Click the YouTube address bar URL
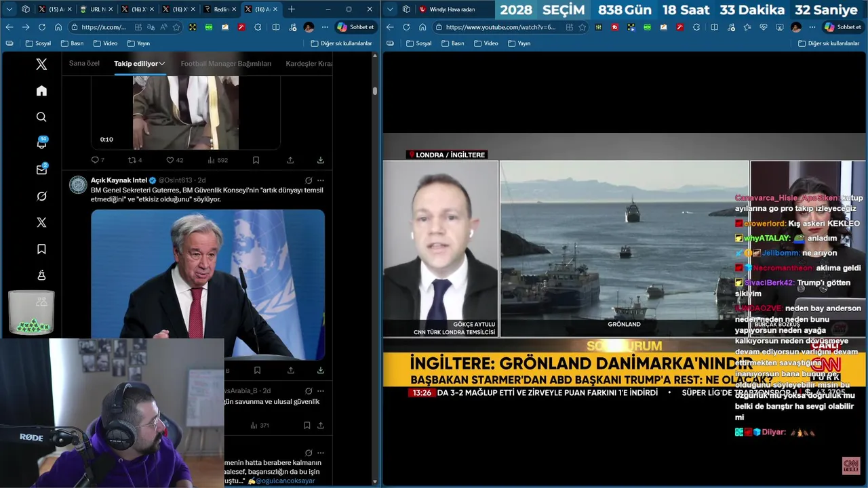 tap(500, 27)
